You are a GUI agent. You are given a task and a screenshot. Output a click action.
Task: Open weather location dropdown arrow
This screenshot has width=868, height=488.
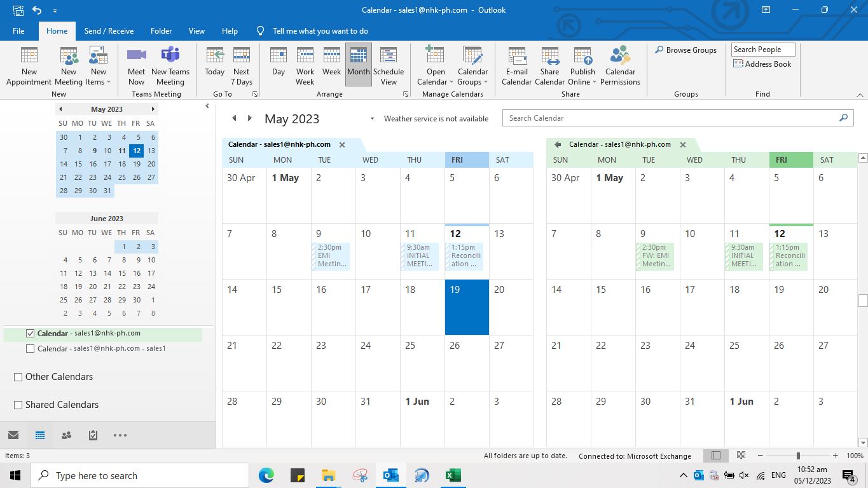pos(372,119)
